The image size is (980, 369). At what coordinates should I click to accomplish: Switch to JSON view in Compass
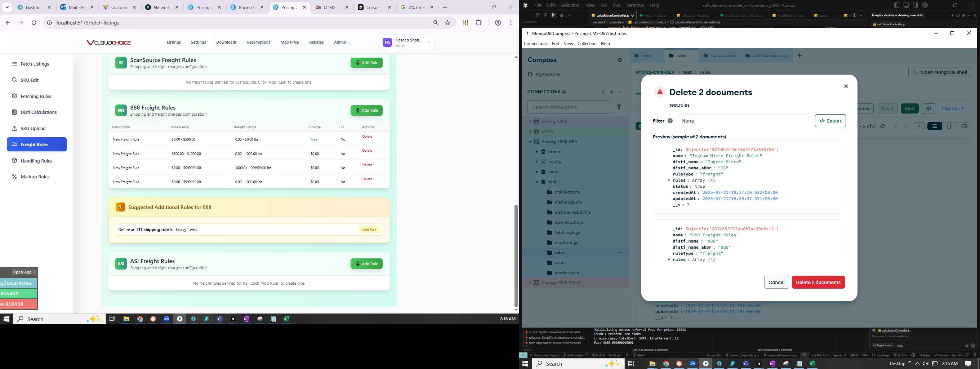point(949,126)
